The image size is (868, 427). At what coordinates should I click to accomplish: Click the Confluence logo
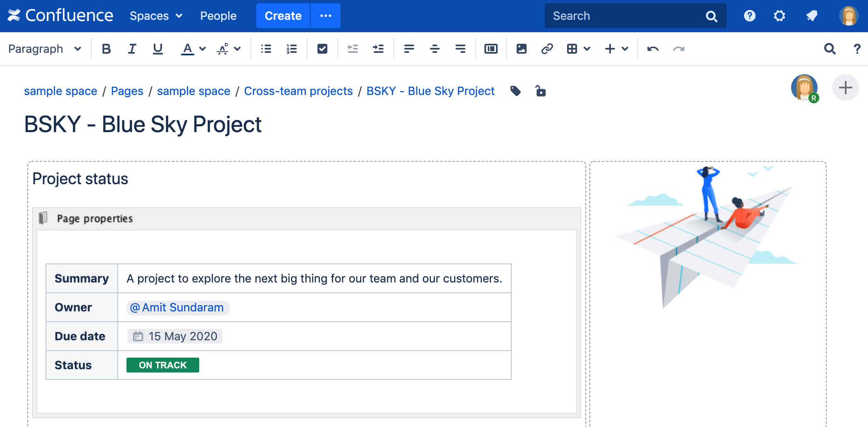click(60, 16)
